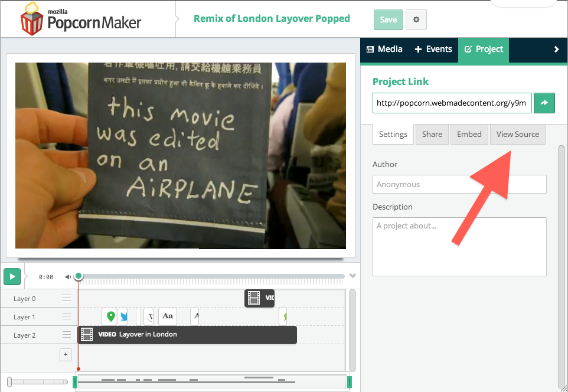568x392 pixels.
Task: Select the Twitter event on Layer 1
Action: 123,316
